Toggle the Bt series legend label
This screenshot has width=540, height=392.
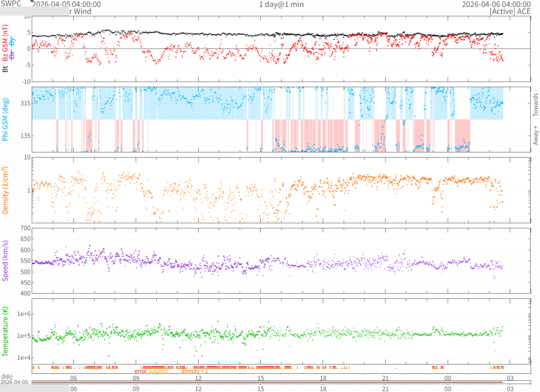6,69
